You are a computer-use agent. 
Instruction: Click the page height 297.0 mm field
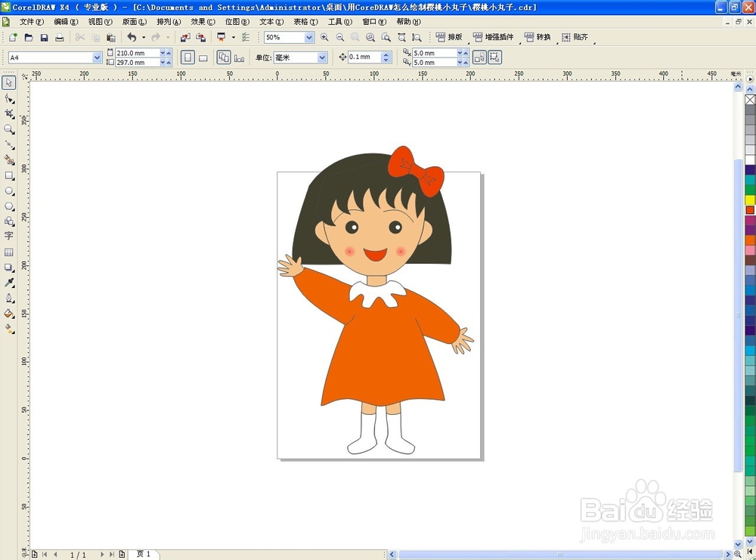tap(138, 63)
